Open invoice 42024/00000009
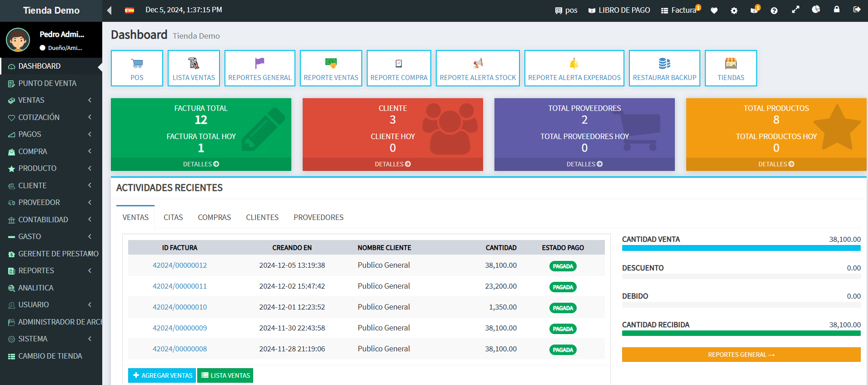The image size is (868, 385). pyautogui.click(x=180, y=328)
